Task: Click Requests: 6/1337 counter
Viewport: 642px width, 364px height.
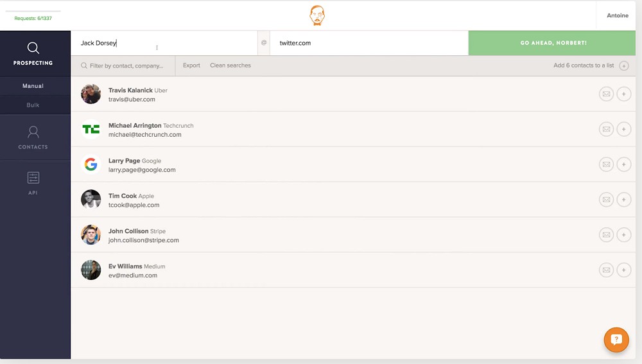Action: (x=33, y=19)
